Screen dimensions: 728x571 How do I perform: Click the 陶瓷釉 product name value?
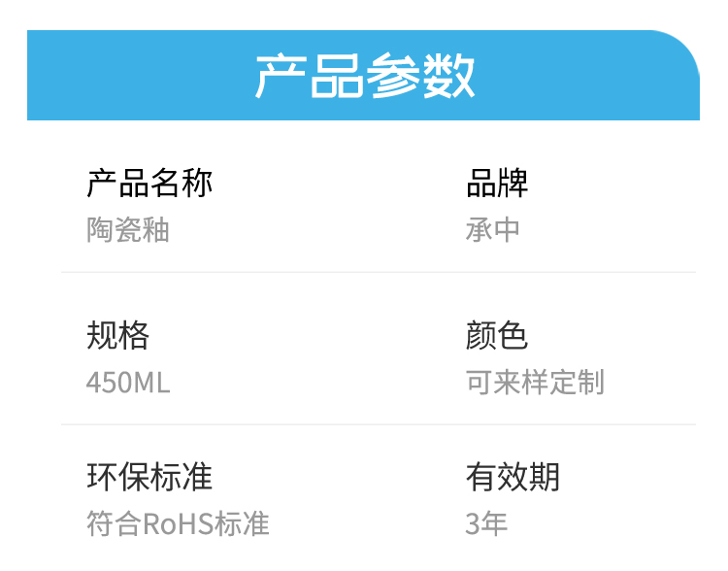[x=128, y=229]
